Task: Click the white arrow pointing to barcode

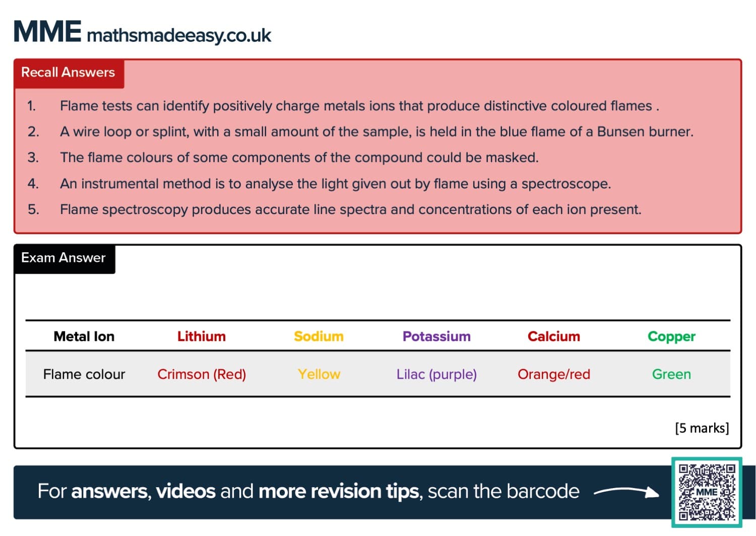Action: [626, 492]
